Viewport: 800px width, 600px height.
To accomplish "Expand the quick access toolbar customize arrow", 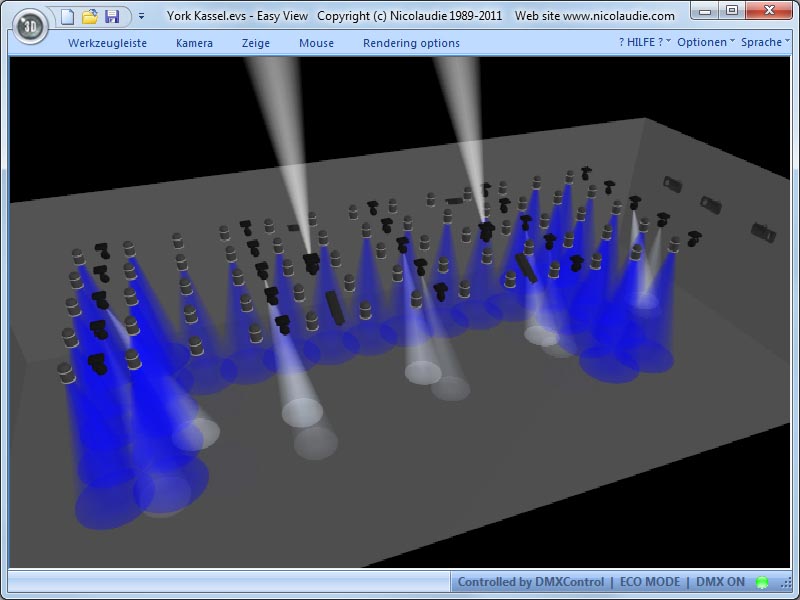I will 141,16.
